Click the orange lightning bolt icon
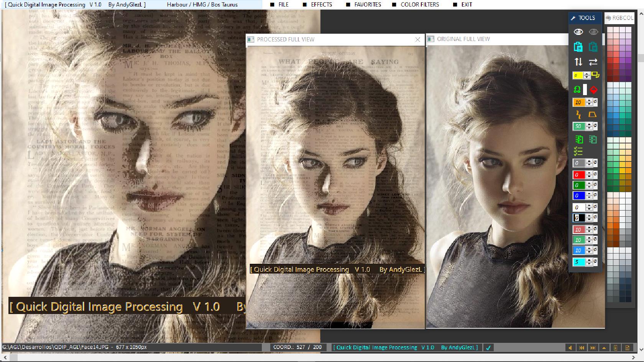Screen dimensions: 644x362 click(578, 114)
